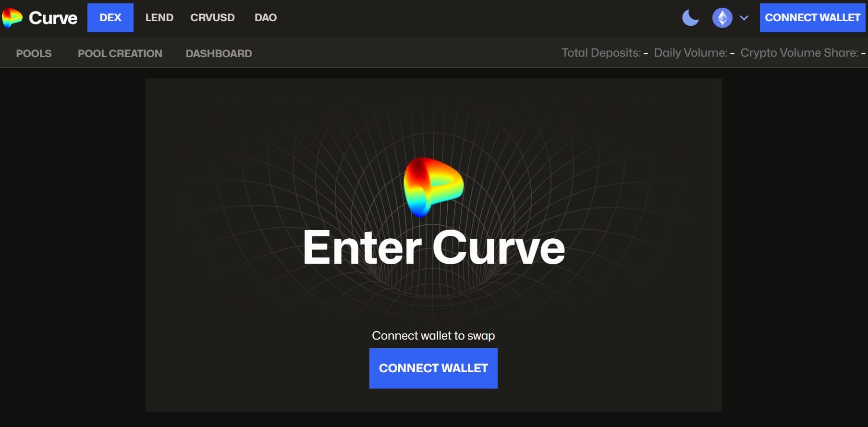
Task: Click the rainbow Curve logo in the header
Action: pyautogui.click(x=12, y=18)
